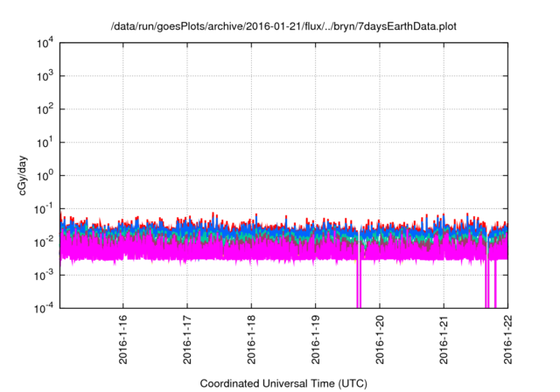Click the 2016-1-20 date tick label

tap(379, 339)
